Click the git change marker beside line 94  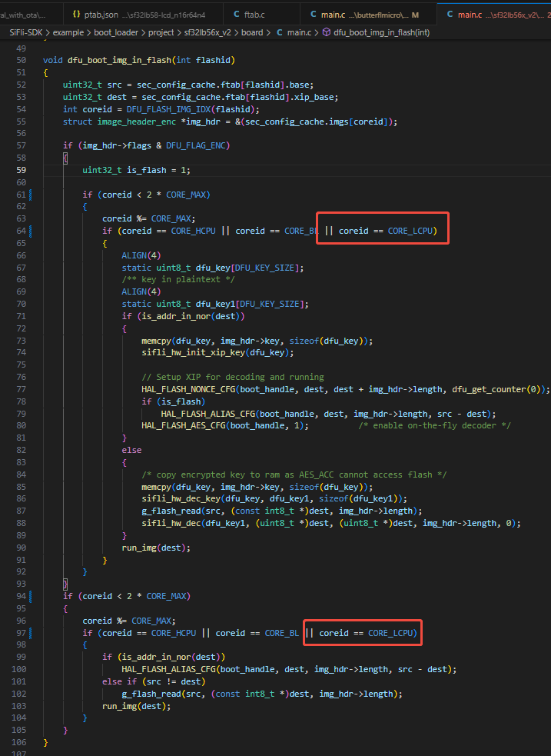(29, 596)
